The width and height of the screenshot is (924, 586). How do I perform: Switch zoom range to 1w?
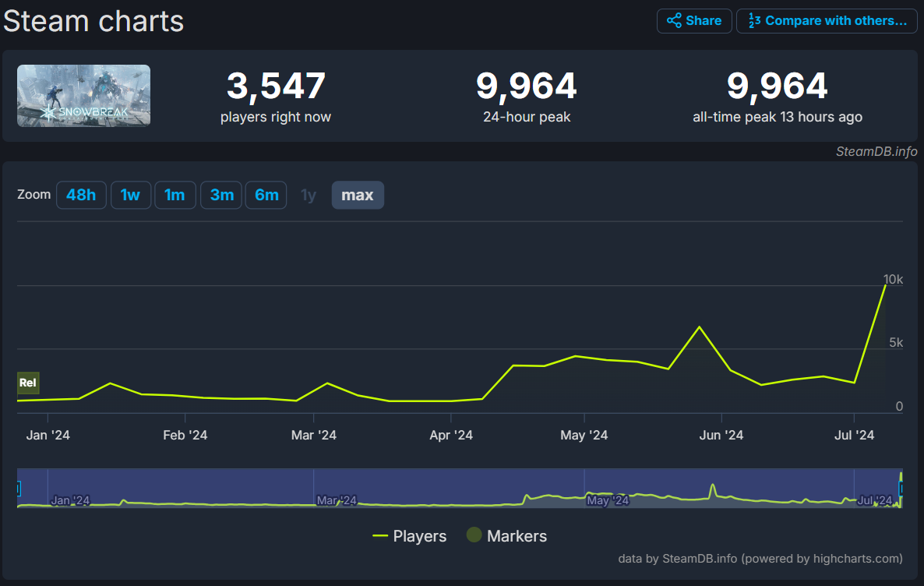(130, 195)
